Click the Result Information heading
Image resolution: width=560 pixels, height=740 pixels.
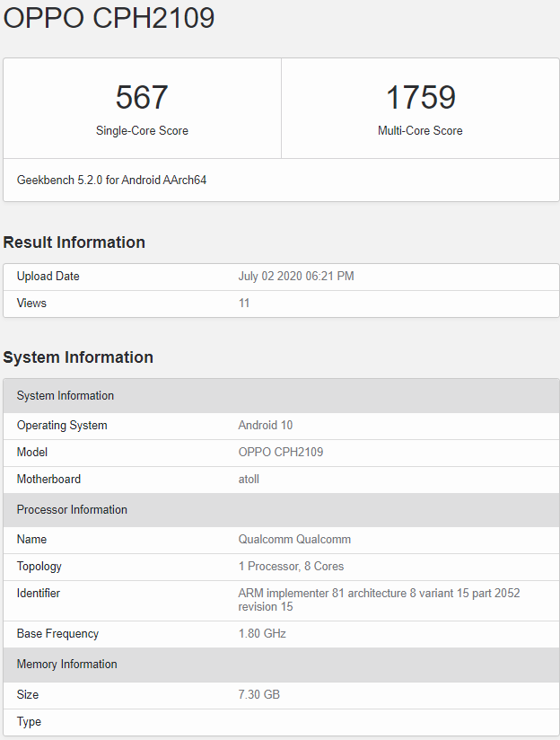74,242
